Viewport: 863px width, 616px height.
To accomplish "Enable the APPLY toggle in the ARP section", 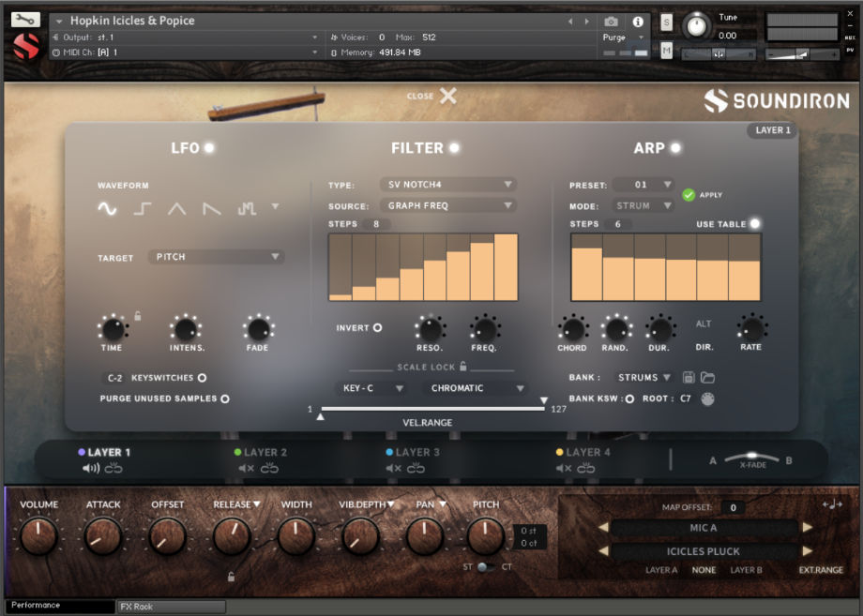I will [x=688, y=194].
